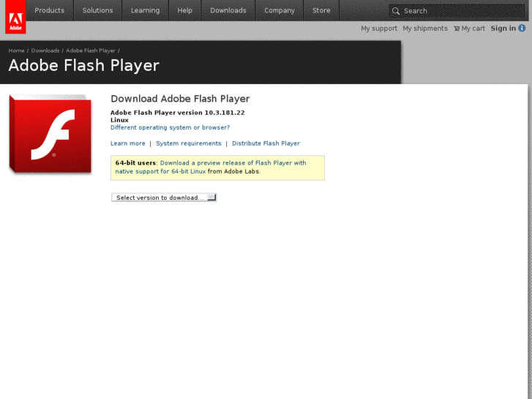Click Different operating system or browser link
The width and height of the screenshot is (532, 399).
pyautogui.click(x=170, y=127)
